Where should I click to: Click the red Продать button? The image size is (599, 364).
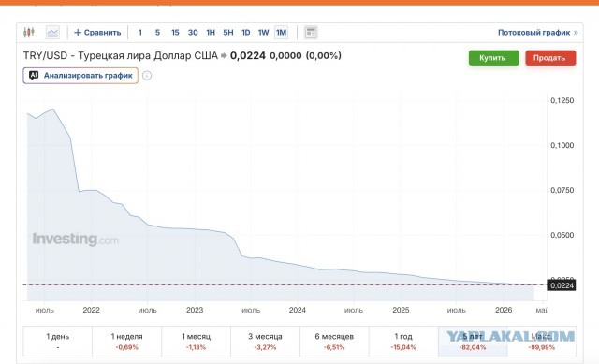(550, 58)
